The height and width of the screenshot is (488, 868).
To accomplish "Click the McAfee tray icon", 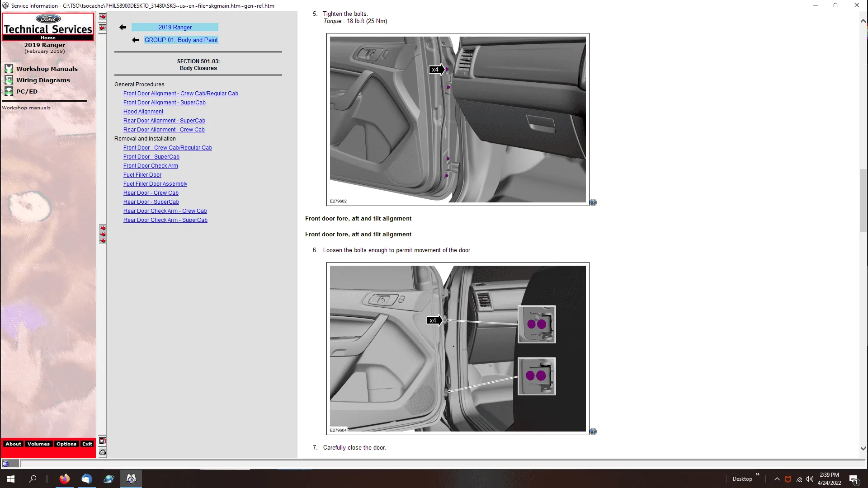I will pos(788,479).
